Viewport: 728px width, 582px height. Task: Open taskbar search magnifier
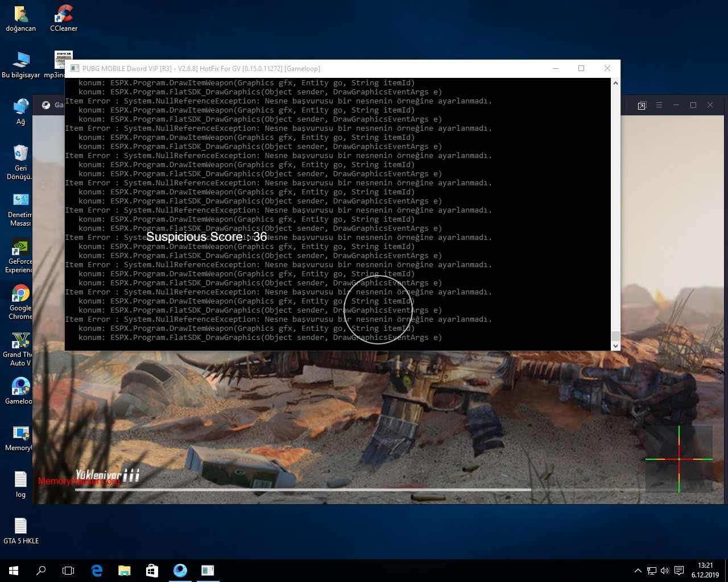[41, 571]
